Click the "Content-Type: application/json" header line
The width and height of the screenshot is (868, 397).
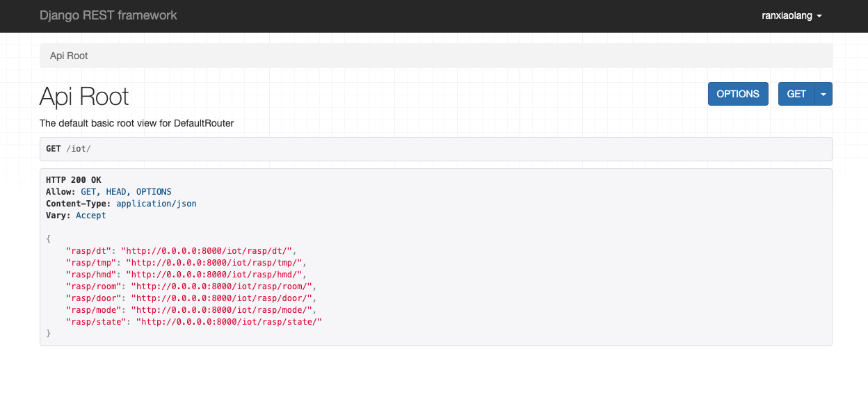(x=121, y=204)
